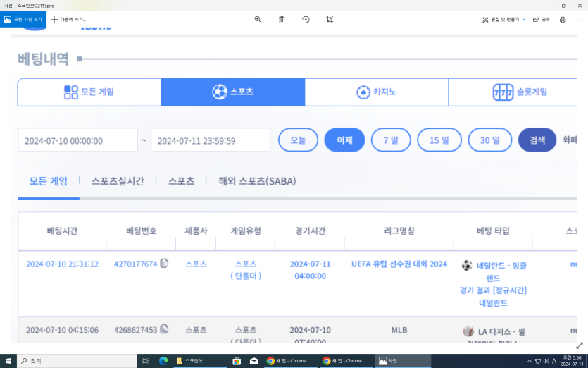Click the taskbar clock 오전 5:56
588x368 pixels.
coord(573,361)
